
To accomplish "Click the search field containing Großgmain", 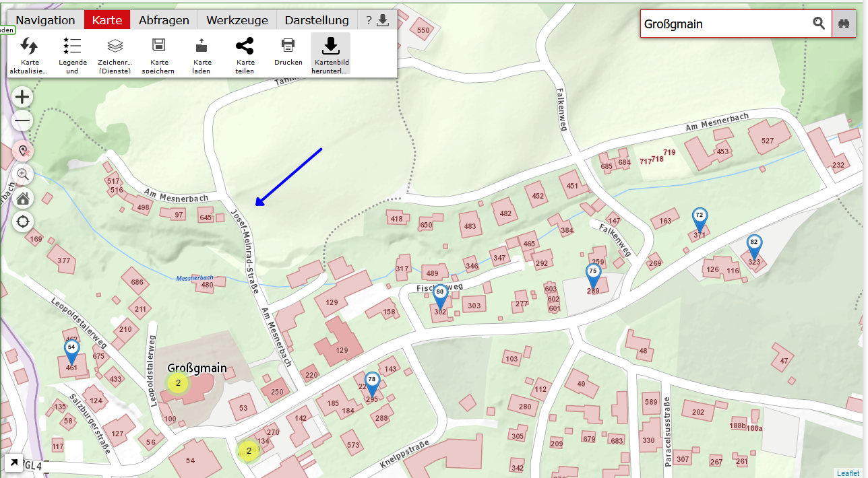I will [x=724, y=24].
